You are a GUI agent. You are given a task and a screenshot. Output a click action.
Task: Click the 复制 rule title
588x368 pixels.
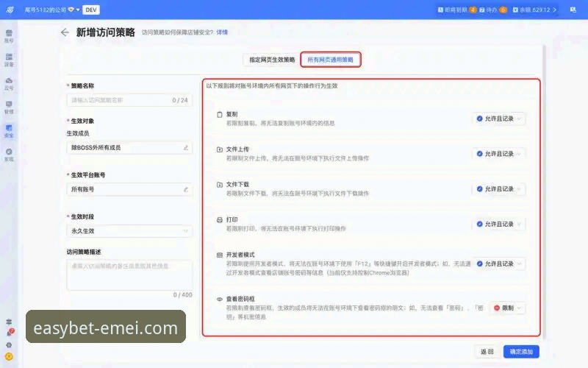232,114
